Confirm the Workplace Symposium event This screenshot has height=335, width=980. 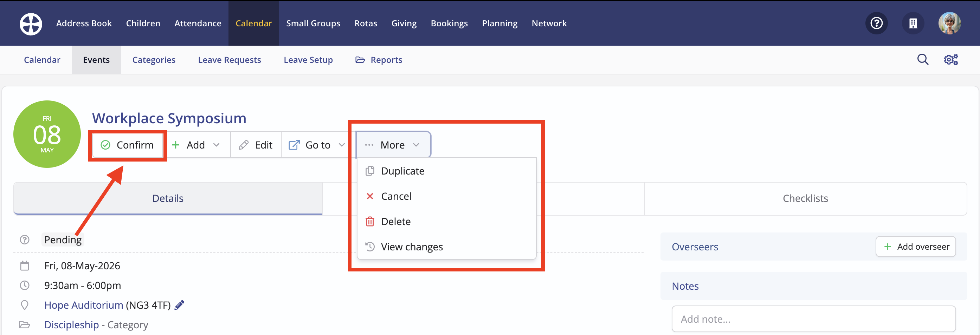pos(128,145)
